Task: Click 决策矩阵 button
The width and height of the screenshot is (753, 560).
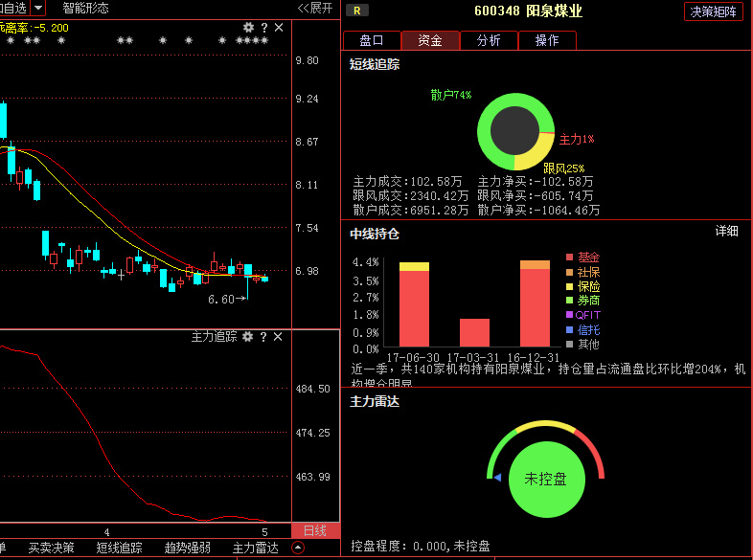Action: (714, 11)
